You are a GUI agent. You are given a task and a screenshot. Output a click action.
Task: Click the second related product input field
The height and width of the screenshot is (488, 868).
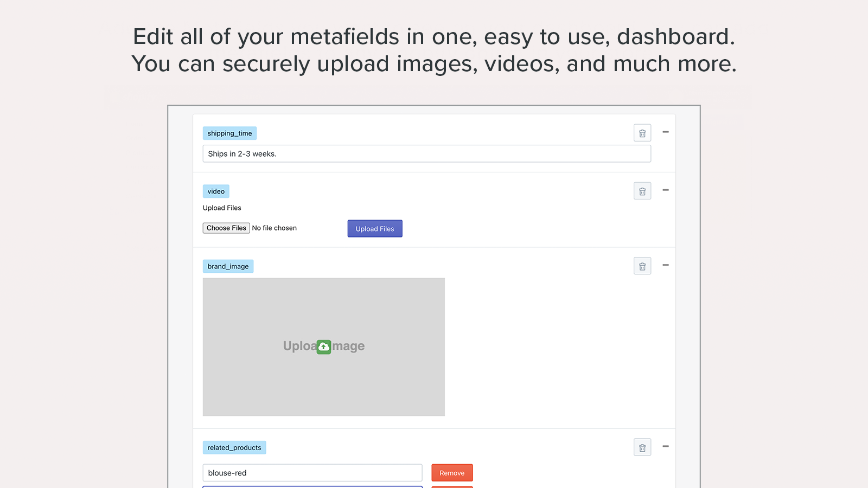312,487
